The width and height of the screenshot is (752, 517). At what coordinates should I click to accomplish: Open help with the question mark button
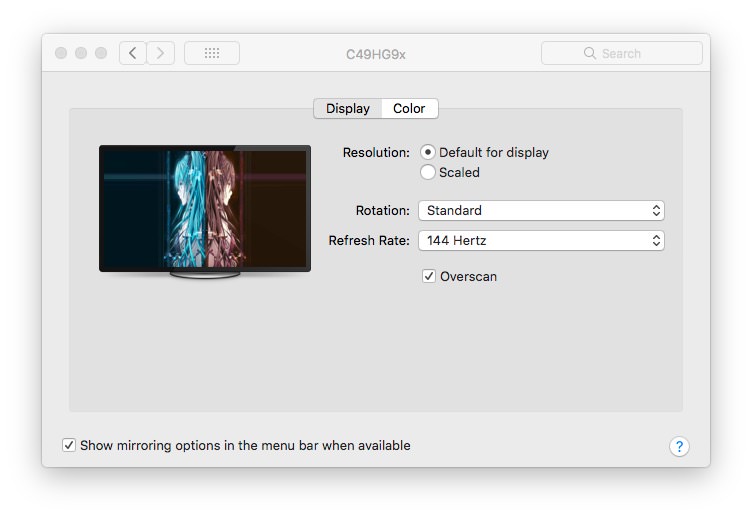(x=679, y=446)
